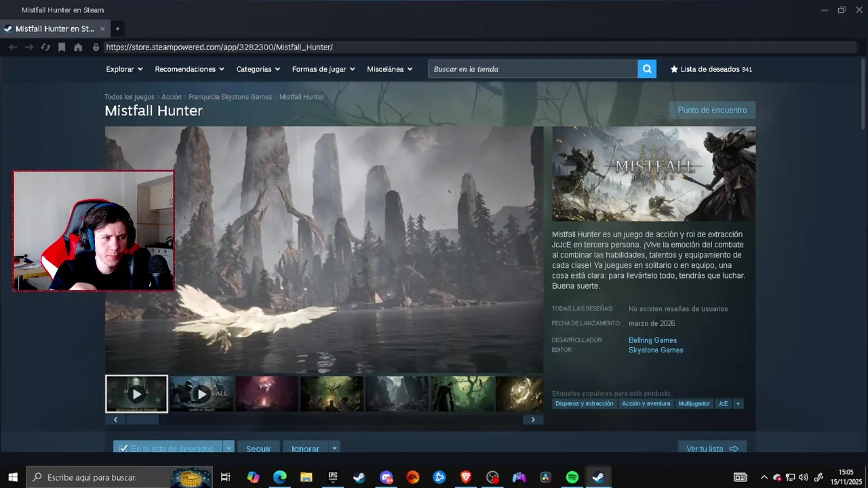Screen dimensions: 868x488
Task: Select the golden glow screenshot thumbnail
Action: 519,394
